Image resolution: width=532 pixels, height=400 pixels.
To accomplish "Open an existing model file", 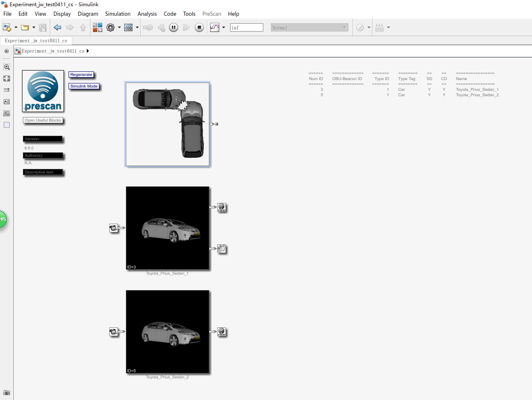I will tap(25, 28).
